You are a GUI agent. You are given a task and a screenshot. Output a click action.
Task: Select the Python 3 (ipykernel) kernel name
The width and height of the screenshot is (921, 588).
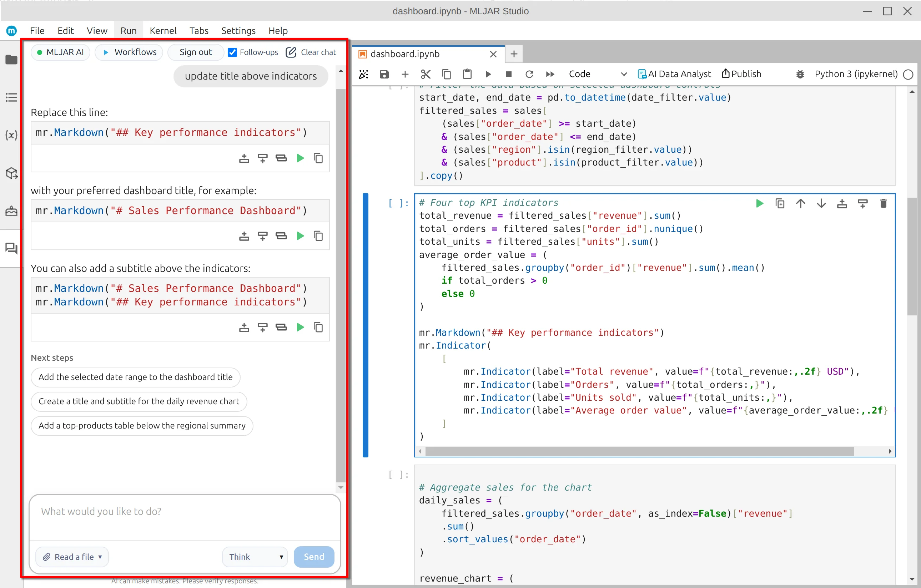click(x=856, y=74)
